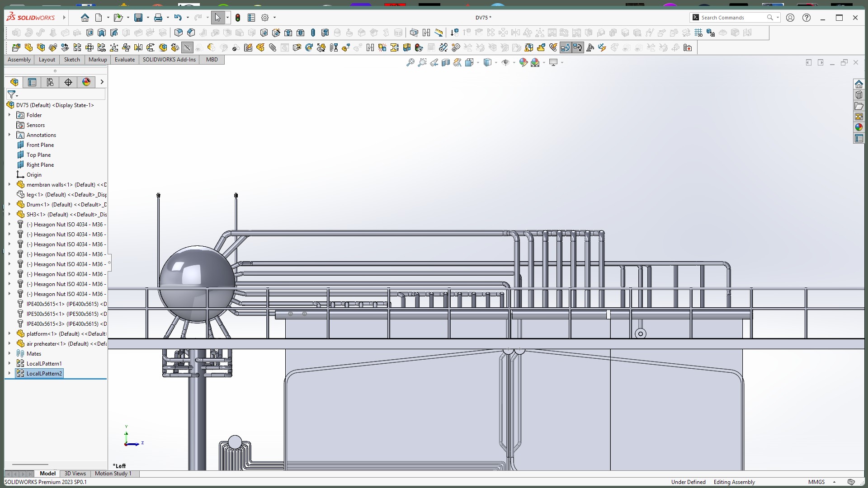Open the Undo history dropdown
The image size is (868, 488).
pos(188,18)
